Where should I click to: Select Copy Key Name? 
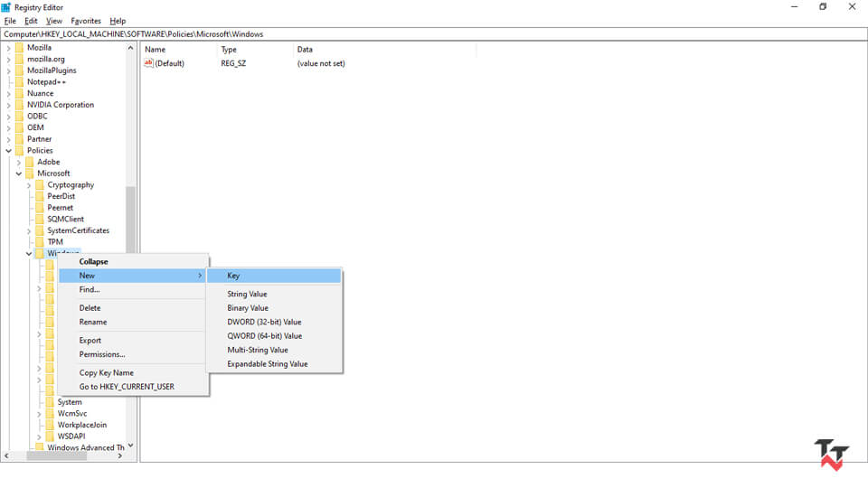tap(133, 373)
